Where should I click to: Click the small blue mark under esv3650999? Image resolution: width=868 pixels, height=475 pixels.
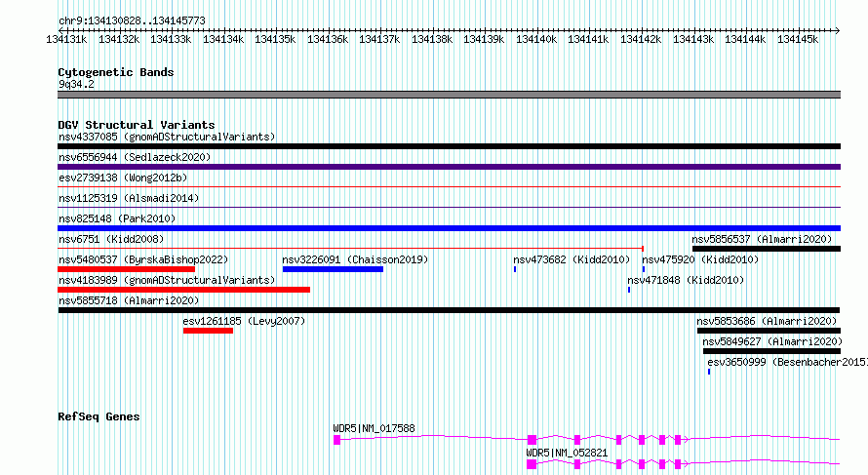click(x=709, y=372)
